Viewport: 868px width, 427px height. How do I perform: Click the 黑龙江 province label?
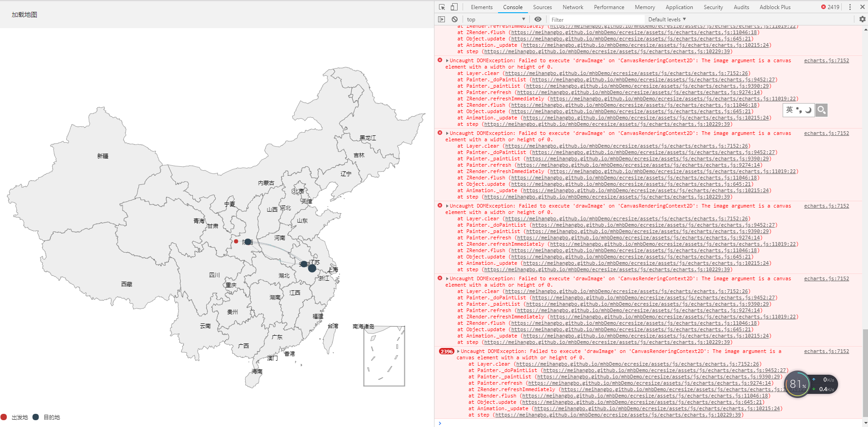pos(368,138)
